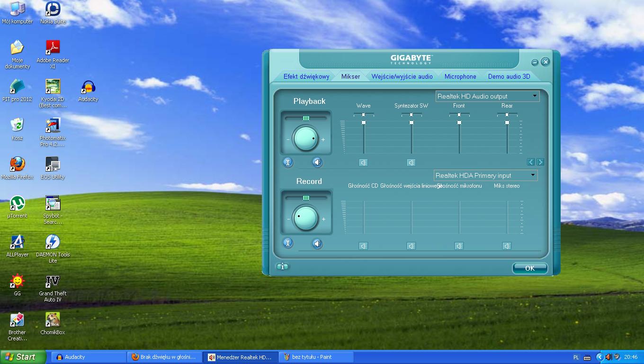Switch to Firefox Brak dźwięku taskbar button
The width and height of the screenshot is (644, 364).
pos(164,357)
